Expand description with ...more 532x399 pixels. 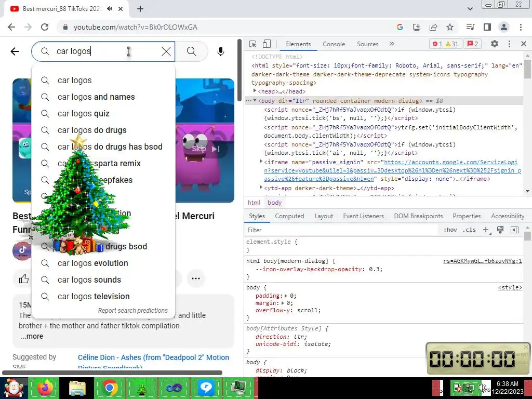coord(31,336)
